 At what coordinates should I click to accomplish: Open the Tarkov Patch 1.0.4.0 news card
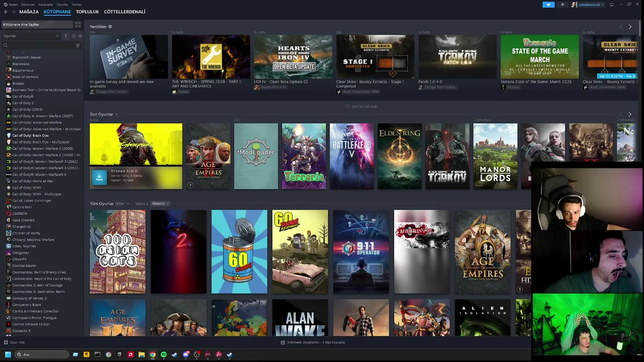tap(457, 56)
